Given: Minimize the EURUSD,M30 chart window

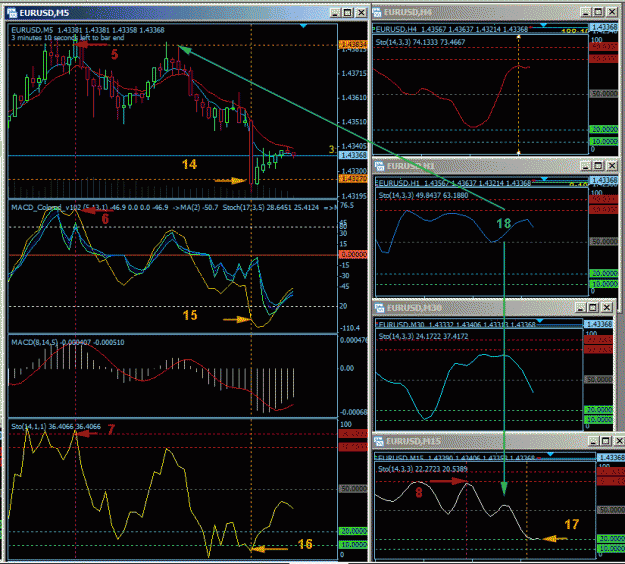Looking at the screenshot, I should coord(580,307).
